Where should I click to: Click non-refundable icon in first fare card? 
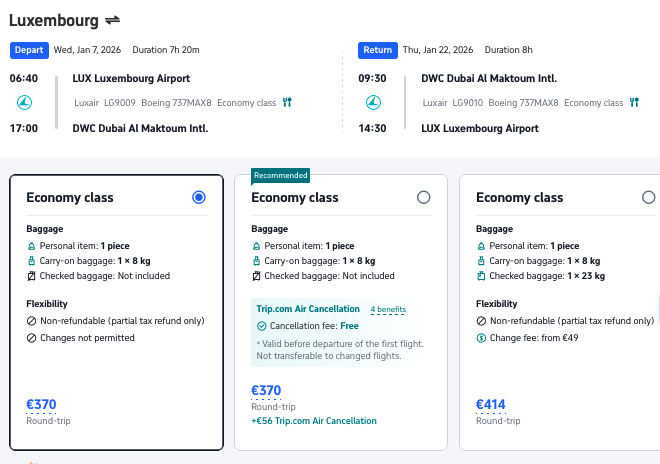click(x=31, y=321)
